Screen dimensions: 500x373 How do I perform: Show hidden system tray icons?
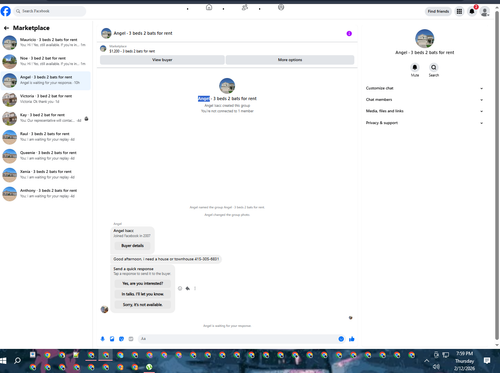coord(426,361)
